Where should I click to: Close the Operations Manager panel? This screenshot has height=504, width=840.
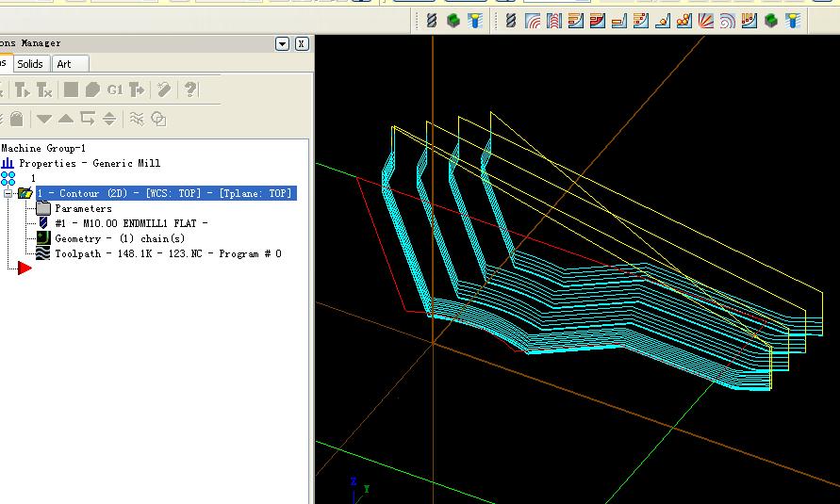pyautogui.click(x=301, y=43)
